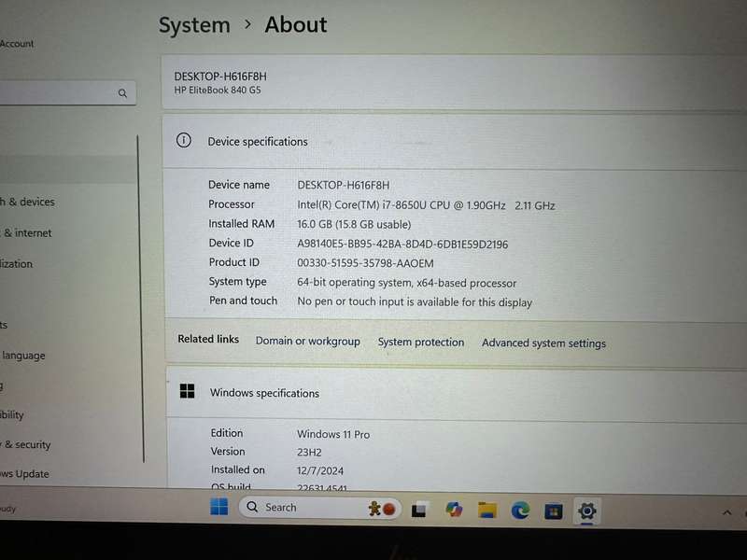Open Network & internet in the sidebar
Screen dimensions: 747x560
click(x=26, y=232)
